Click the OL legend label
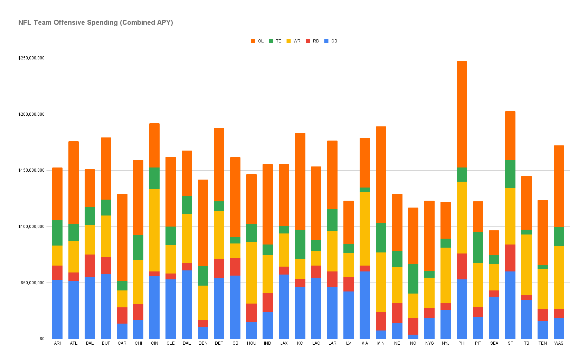The width and height of the screenshot is (588, 364). click(261, 41)
